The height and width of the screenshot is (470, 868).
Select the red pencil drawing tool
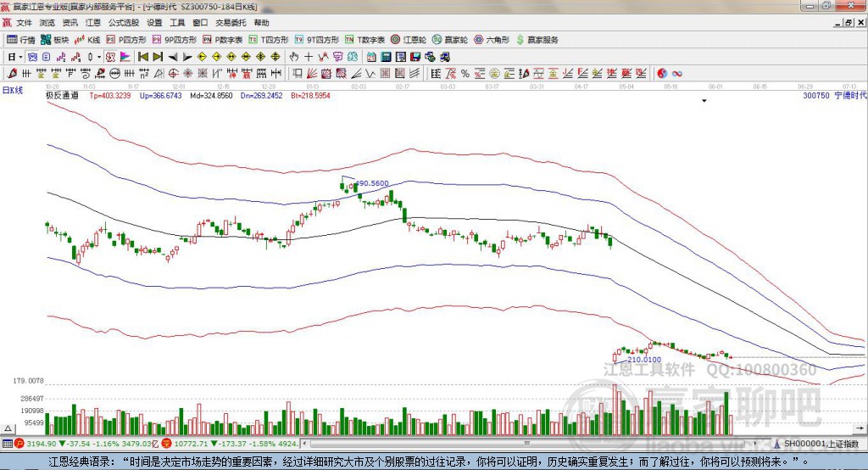point(12,73)
